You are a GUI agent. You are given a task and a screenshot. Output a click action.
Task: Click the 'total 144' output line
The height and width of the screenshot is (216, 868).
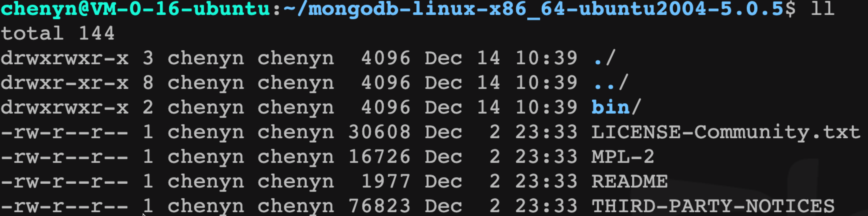click(58, 33)
